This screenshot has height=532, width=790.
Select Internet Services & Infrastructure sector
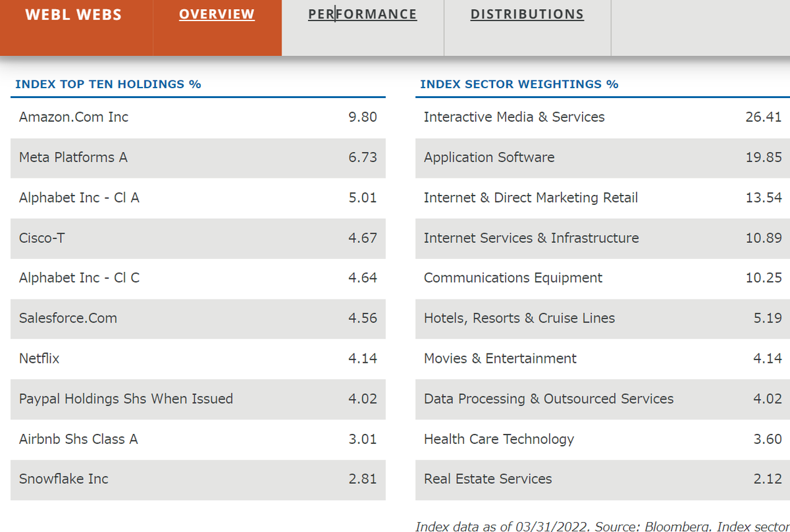tap(531, 238)
